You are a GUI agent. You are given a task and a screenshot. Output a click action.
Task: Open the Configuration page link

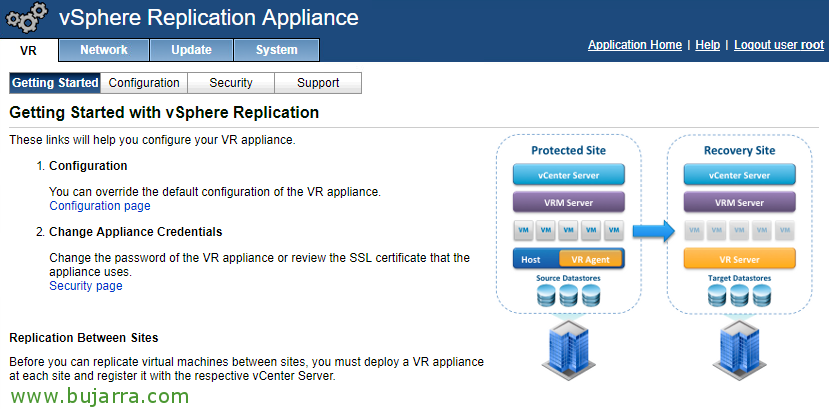point(100,206)
